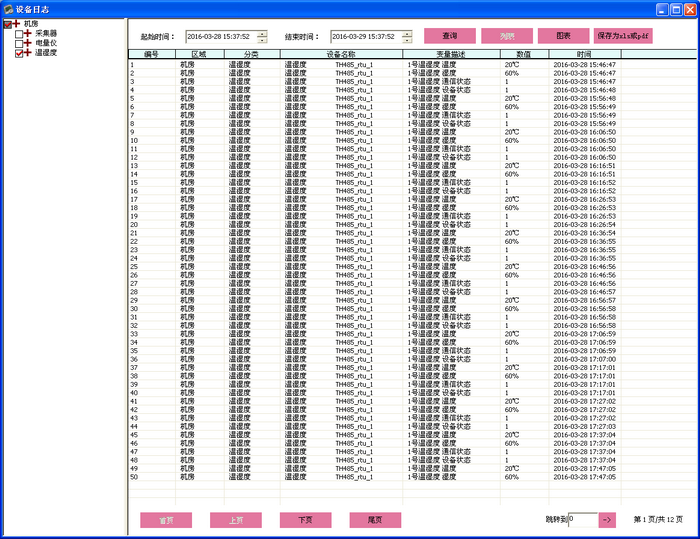The width and height of the screenshot is (700, 539).
Task: Toggle the 机房 root checkbox
Action: 7,24
